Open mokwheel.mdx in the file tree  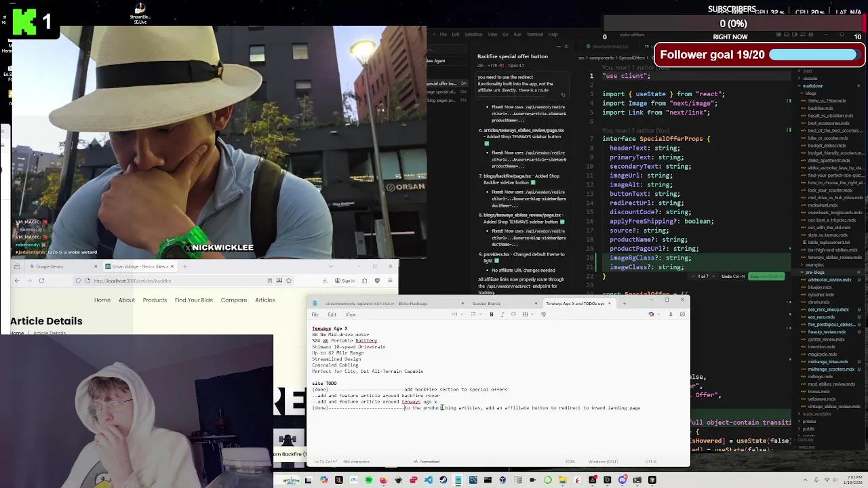[x=823, y=205]
